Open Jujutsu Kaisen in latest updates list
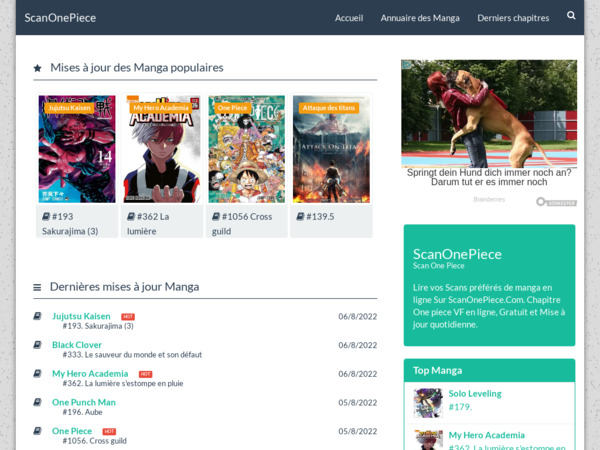 point(81,316)
